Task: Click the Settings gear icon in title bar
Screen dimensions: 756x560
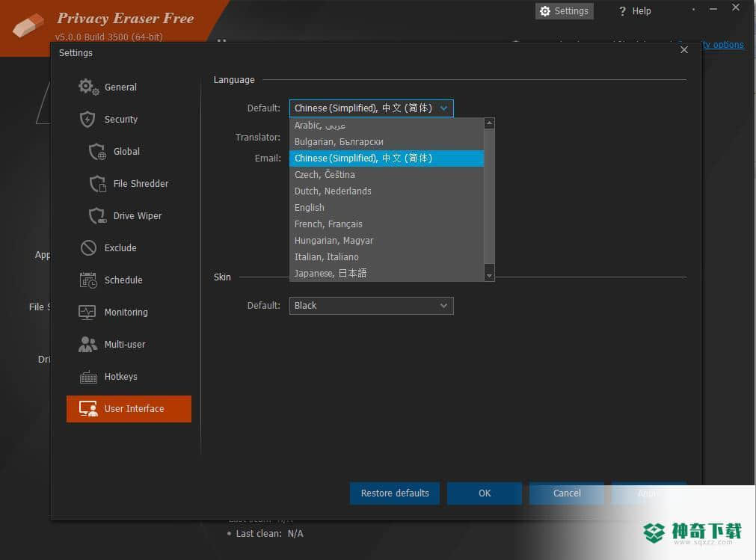Action: coord(545,11)
